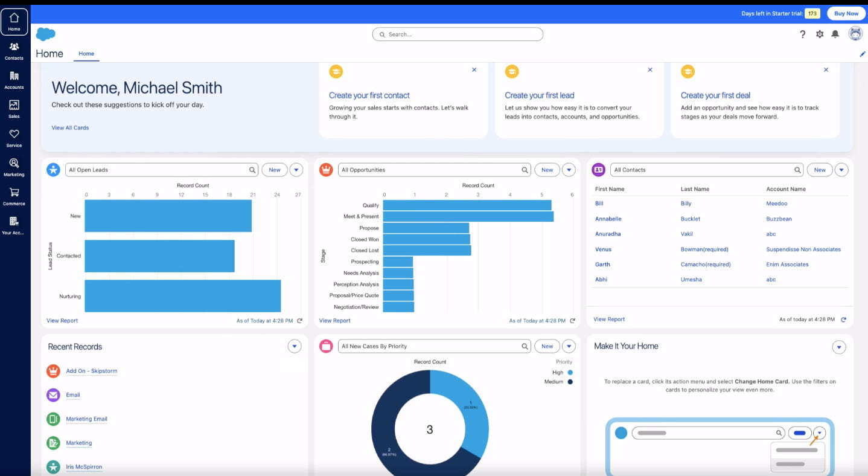Click the help question mark icon
This screenshot has height=476, width=868.
pyautogui.click(x=802, y=34)
